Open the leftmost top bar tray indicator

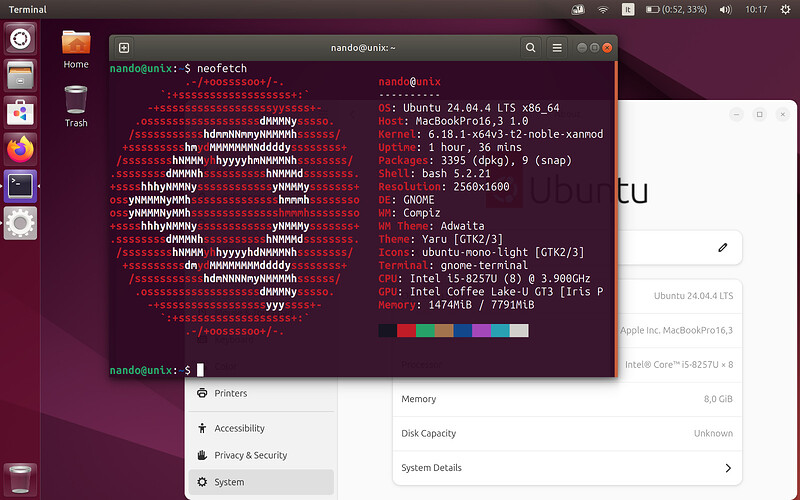578,10
